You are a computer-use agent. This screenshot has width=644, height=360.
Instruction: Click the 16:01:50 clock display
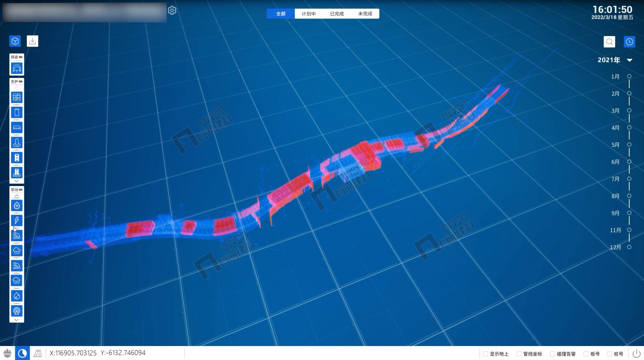612,9
